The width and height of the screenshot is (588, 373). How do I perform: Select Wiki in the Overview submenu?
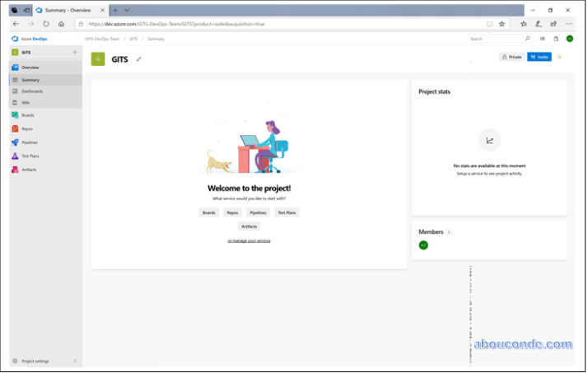26,103
